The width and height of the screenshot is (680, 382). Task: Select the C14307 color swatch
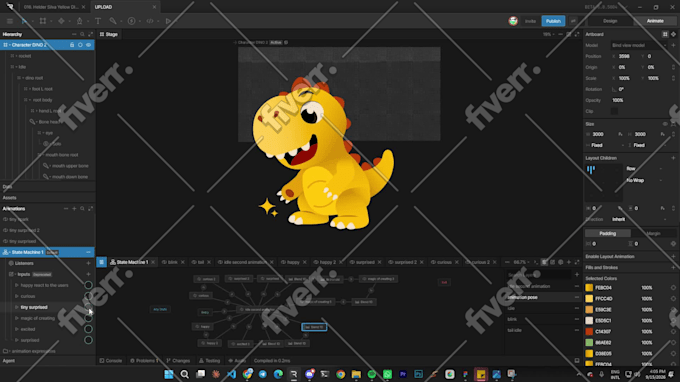point(589,332)
